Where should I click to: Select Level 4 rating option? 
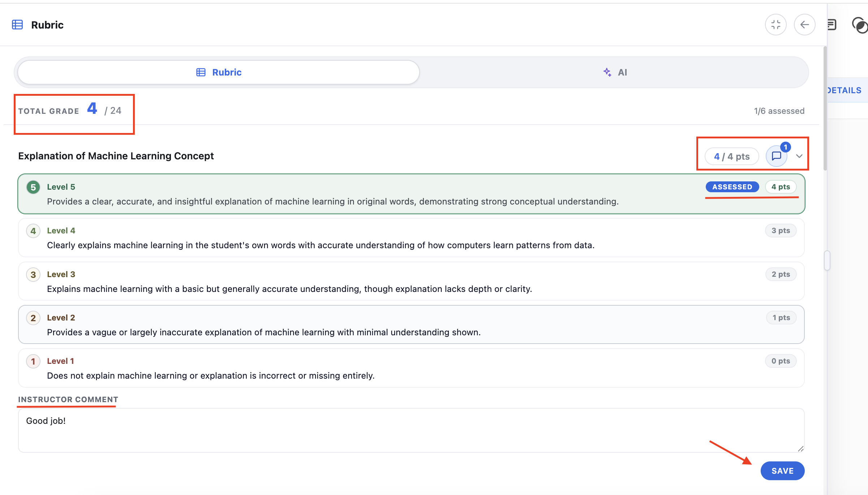click(x=411, y=238)
